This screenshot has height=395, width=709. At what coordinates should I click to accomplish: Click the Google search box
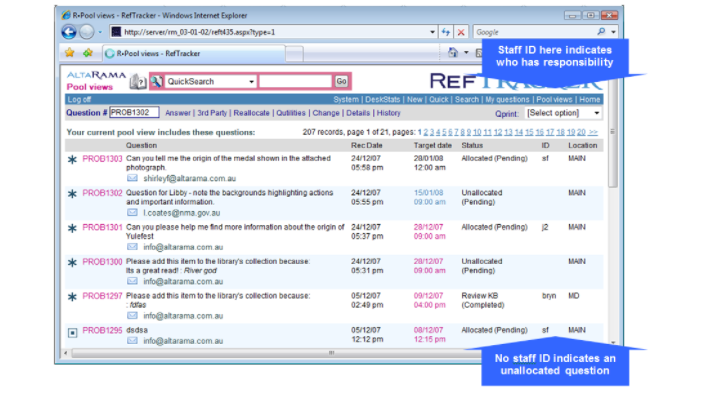(x=535, y=32)
